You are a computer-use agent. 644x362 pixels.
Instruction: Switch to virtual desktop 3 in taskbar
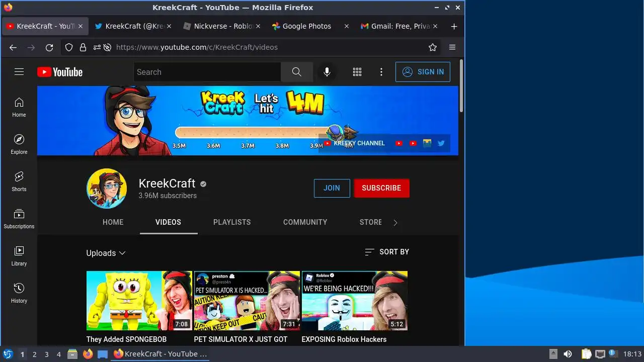click(46, 354)
